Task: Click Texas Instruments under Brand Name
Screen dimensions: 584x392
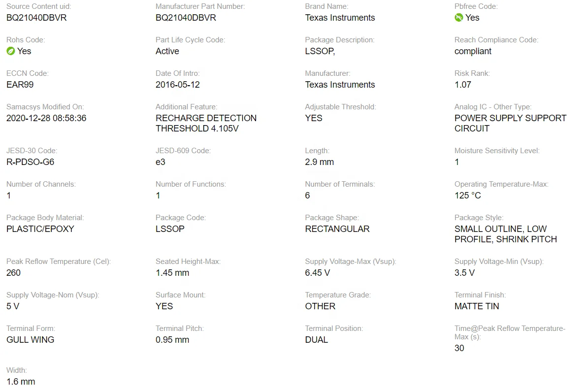Action: pyautogui.click(x=340, y=18)
